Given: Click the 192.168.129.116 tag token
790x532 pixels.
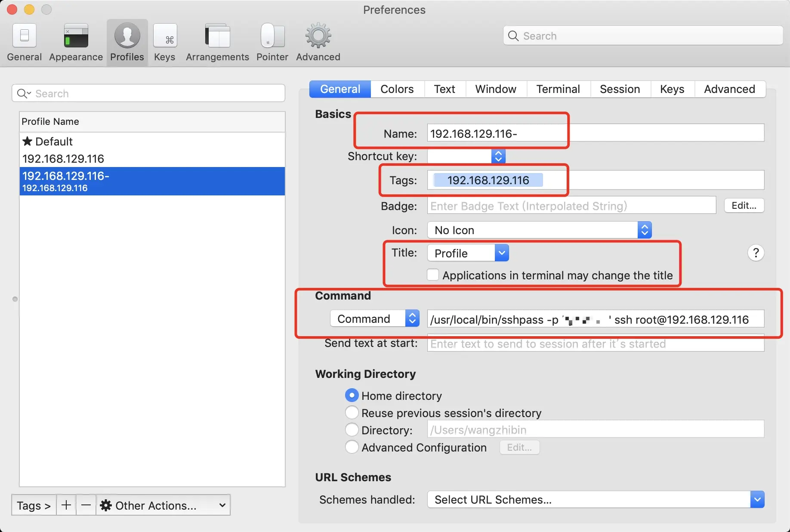Looking at the screenshot, I should pyautogui.click(x=488, y=180).
